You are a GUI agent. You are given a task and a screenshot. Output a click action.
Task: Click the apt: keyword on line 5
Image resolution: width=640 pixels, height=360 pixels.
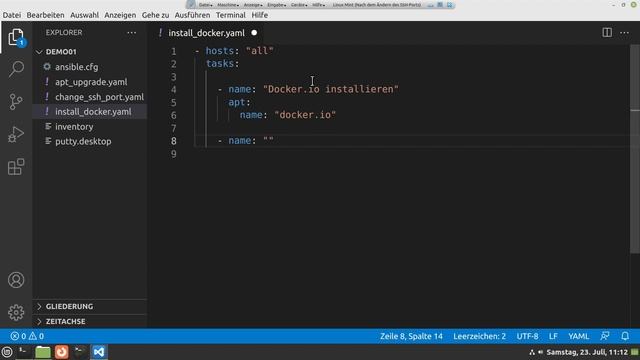click(x=239, y=102)
